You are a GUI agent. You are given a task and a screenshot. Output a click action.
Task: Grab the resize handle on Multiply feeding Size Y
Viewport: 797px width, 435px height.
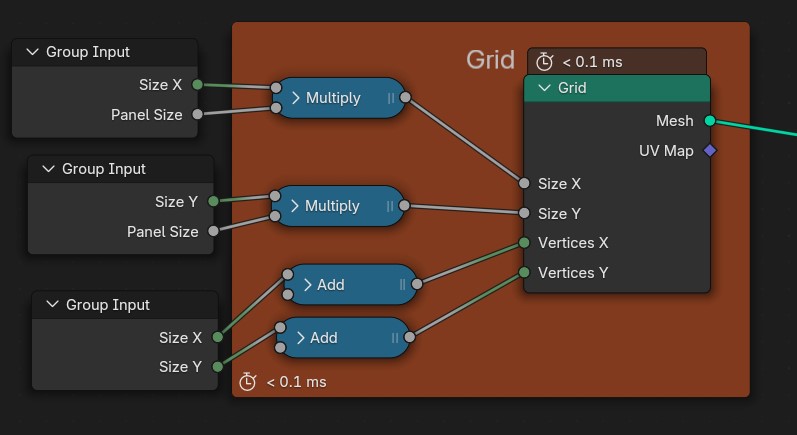click(390, 206)
